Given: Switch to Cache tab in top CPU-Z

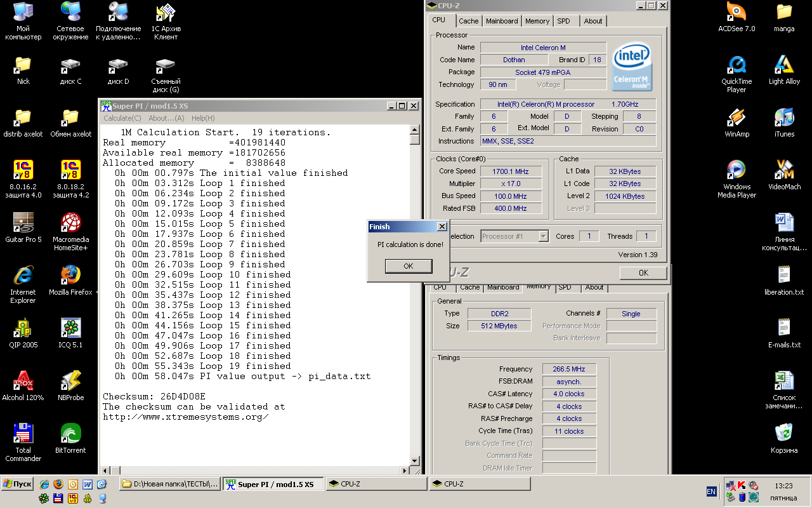Looking at the screenshot, I should 469,21.
